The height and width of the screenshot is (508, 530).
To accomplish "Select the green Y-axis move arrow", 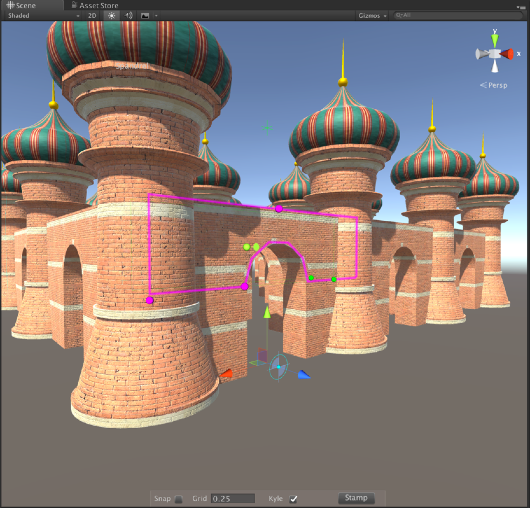I will (x=267, y=312).
